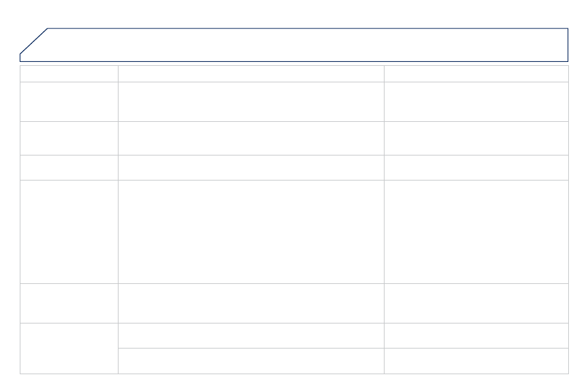Select the second body row's rightmost cell
The width and height of the screenshot is (588, 392).
476,138
